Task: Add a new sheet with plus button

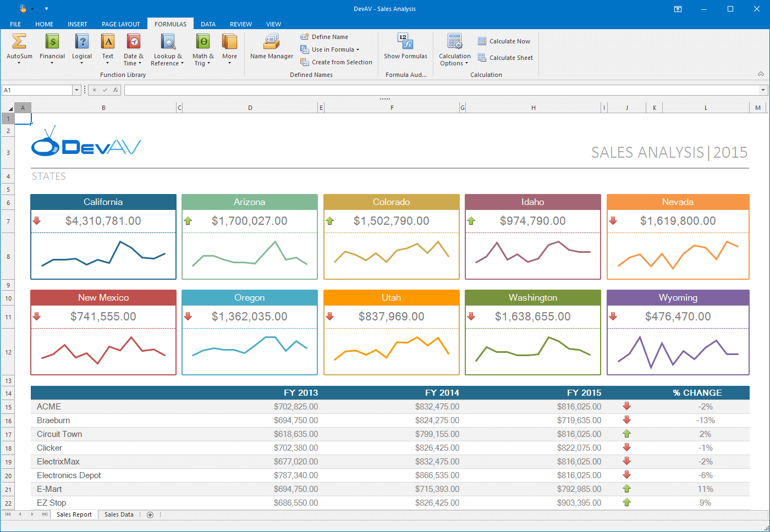Action: click(x=150, y=514)
